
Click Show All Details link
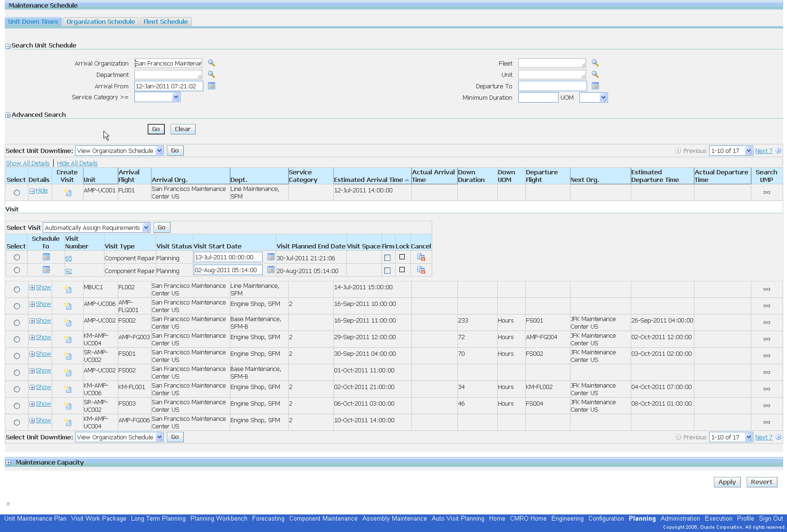pyautogui.click(x=28, y=163)
